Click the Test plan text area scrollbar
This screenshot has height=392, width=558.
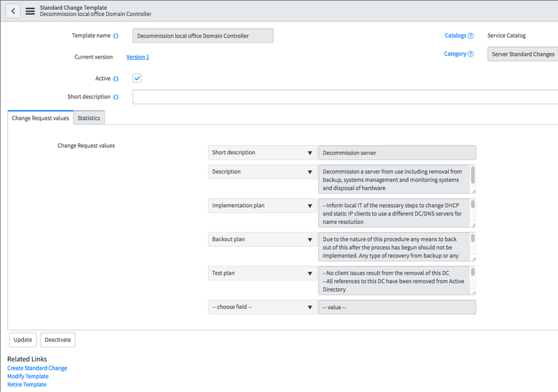pyautogui.click(x=473, y=272)
